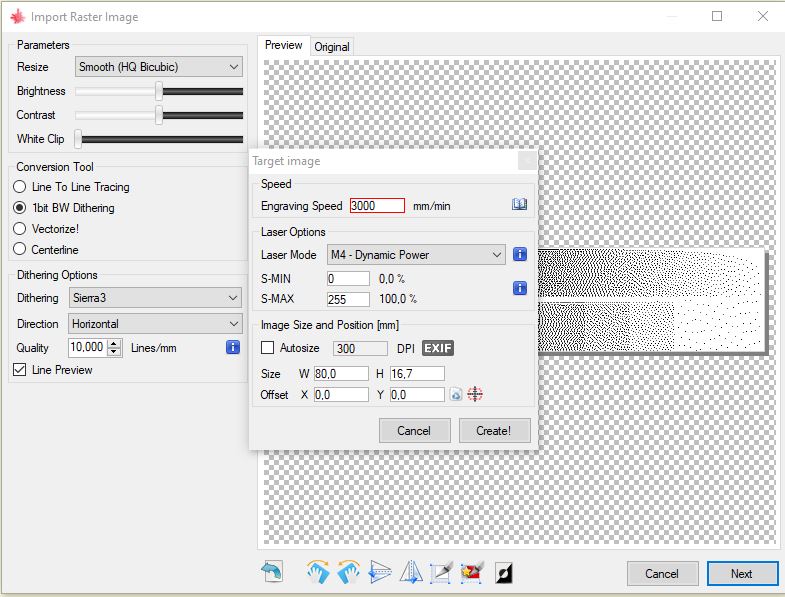The image size is (785, 597).
Task: Switch to the Original tab
Action: [x=331, y=47]
